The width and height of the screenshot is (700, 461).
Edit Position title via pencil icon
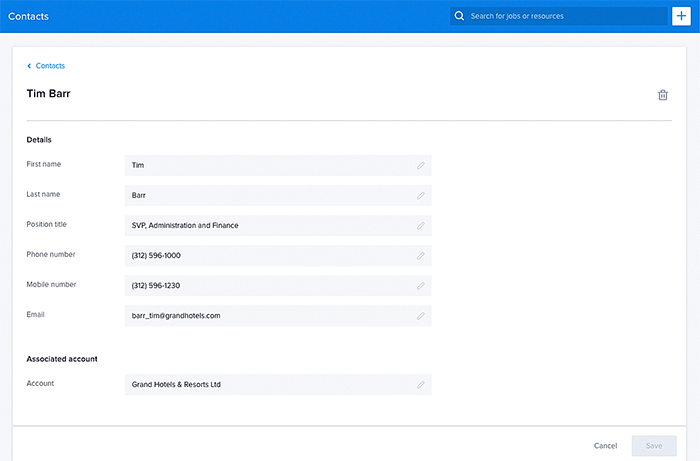click(421, 225)
